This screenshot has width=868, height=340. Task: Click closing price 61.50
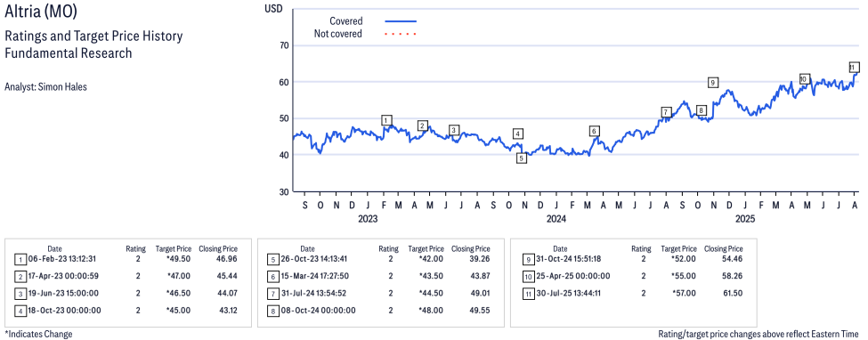[733, 293]
